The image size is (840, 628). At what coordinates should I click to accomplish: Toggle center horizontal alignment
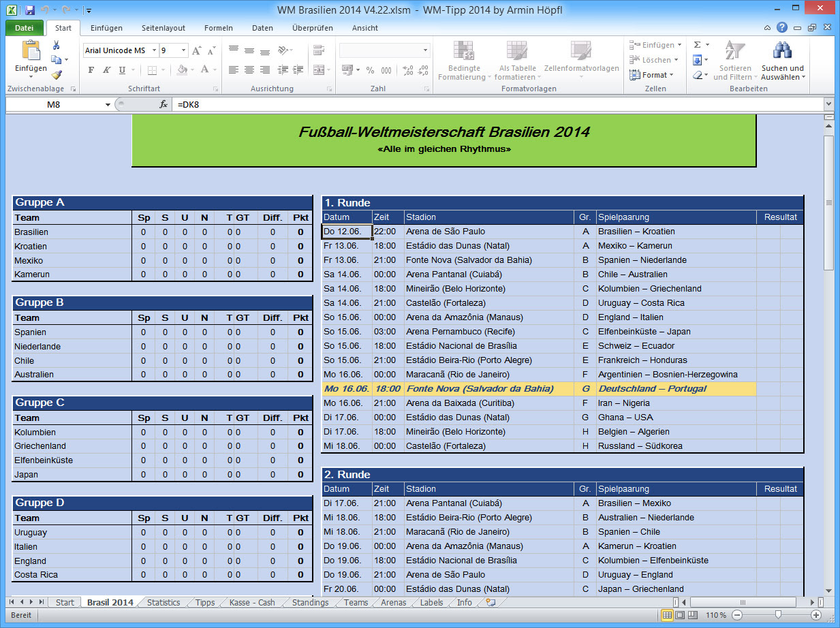pos(249,69)
